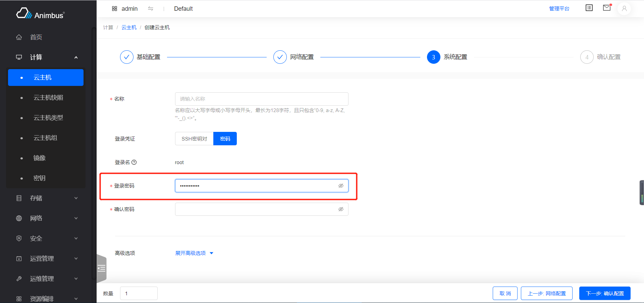Click the 名称 name input field

coord(262,99)
